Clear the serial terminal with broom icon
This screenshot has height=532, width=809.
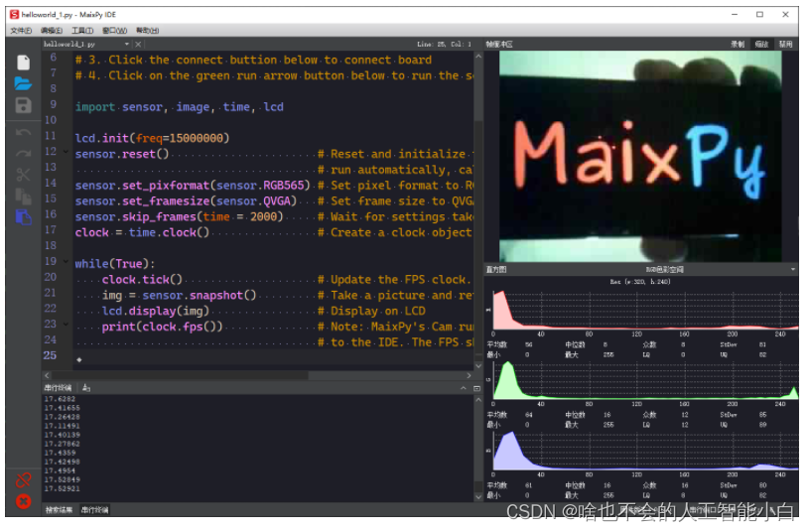tap(86, 388)
